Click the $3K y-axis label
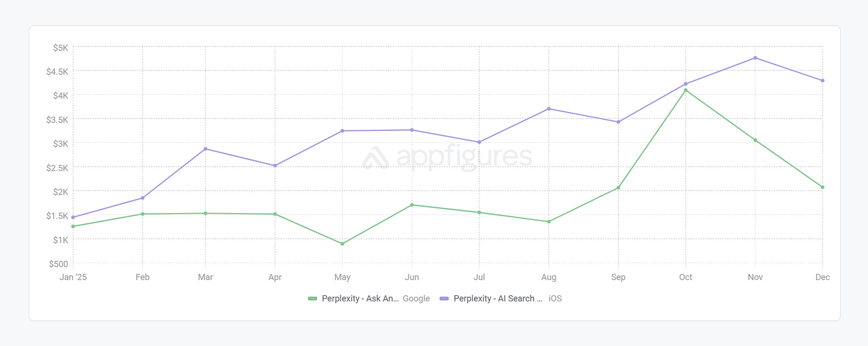 60,144
